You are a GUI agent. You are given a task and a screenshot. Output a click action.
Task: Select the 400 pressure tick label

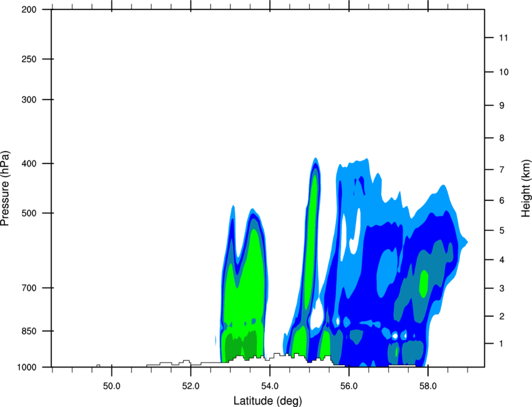click(x=29, y=163)
